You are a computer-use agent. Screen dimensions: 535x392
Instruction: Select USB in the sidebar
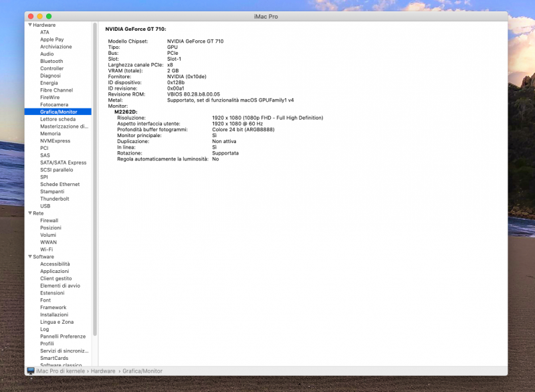[45, 206]
